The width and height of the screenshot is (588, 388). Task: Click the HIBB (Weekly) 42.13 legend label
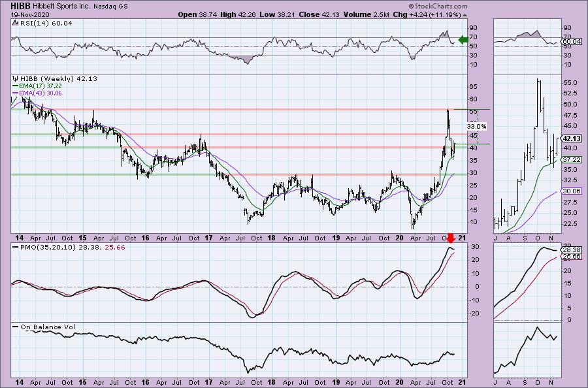(59, 79)
